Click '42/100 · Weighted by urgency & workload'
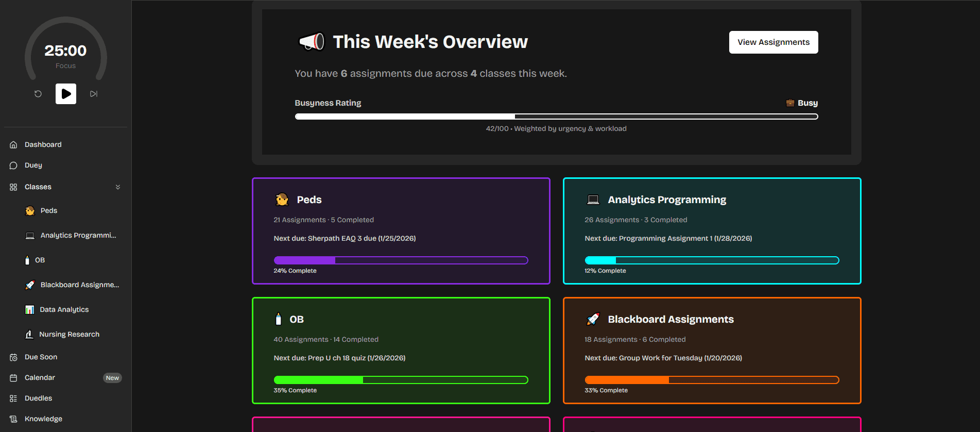The image size is (980, 432). (x=556, y=129)
